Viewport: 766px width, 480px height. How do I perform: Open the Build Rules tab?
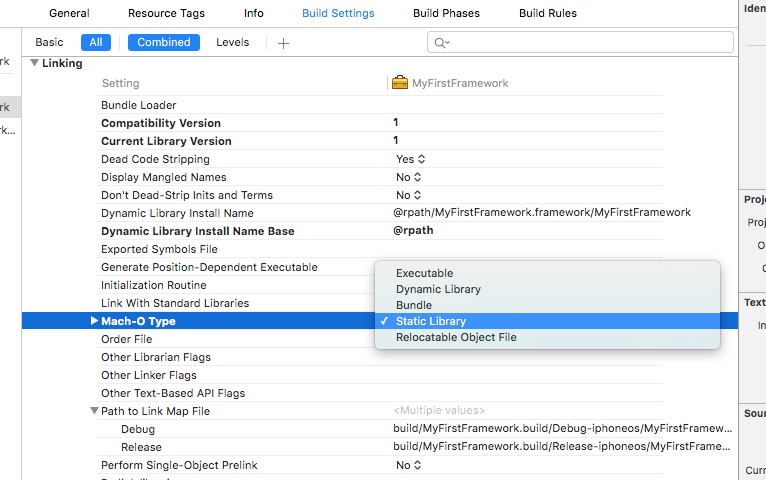[548, 13]
